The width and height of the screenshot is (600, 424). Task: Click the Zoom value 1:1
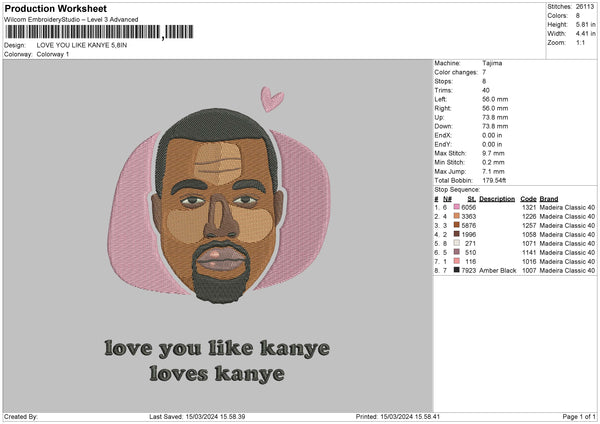pos(580,42)
